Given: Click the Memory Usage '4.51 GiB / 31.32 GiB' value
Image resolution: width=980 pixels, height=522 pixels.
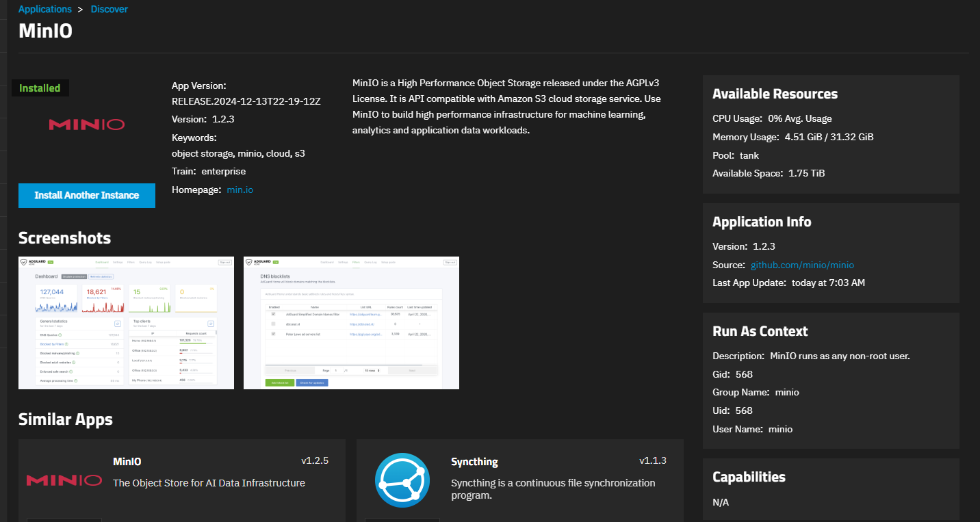Looking at the screenshot, I should [x=829, y=137].
